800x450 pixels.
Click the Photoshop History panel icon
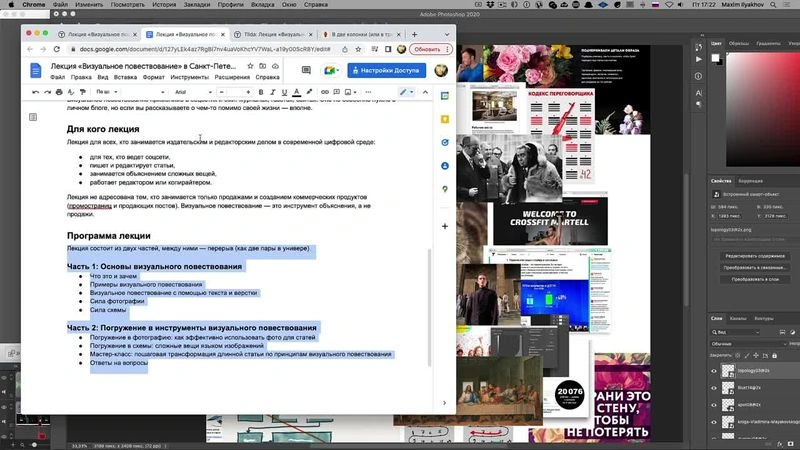tap(698, 47)
